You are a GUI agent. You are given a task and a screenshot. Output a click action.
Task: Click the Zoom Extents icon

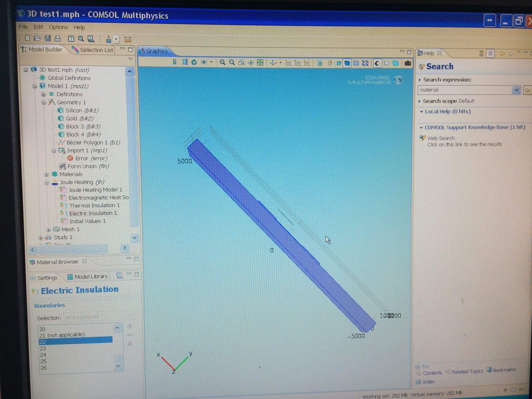coord(260,63)
